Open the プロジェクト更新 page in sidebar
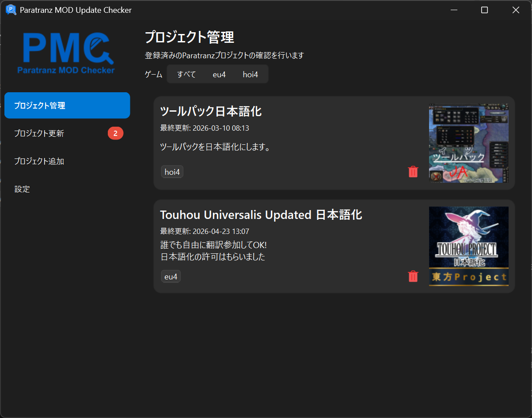 coord(67,133)
